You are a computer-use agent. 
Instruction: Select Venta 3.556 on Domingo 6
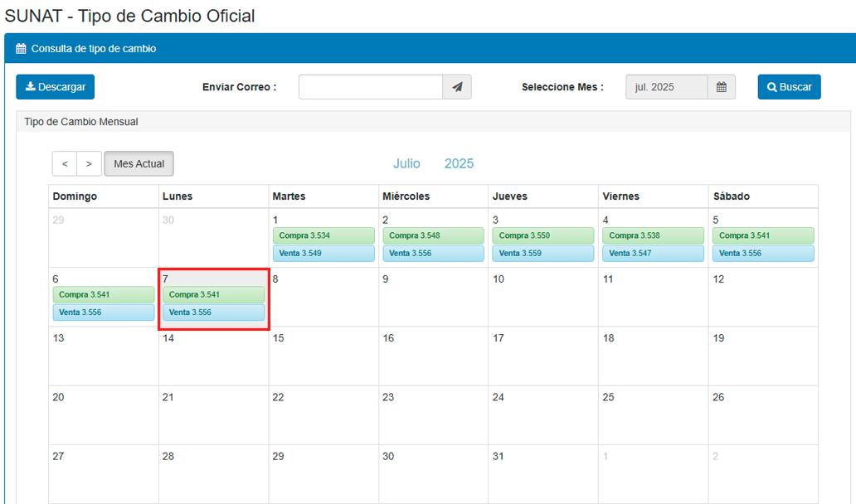(104, 312)
